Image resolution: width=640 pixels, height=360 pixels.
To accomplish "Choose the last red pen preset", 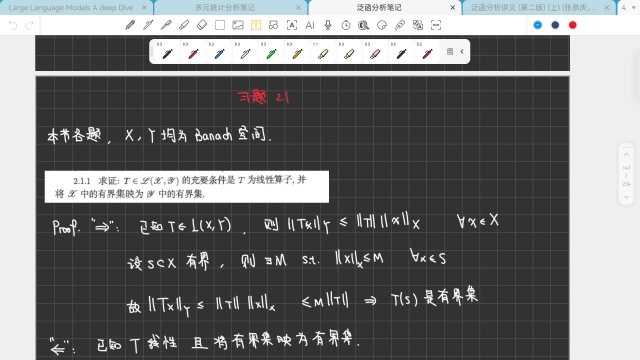I will pos(427,52).
